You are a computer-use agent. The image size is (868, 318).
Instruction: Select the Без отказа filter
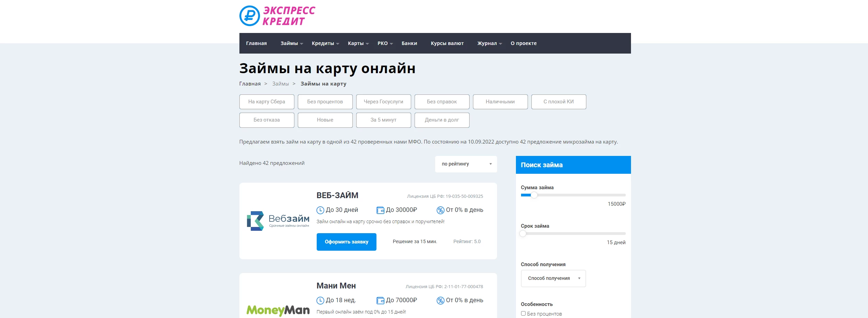click(x=267, y=120)
